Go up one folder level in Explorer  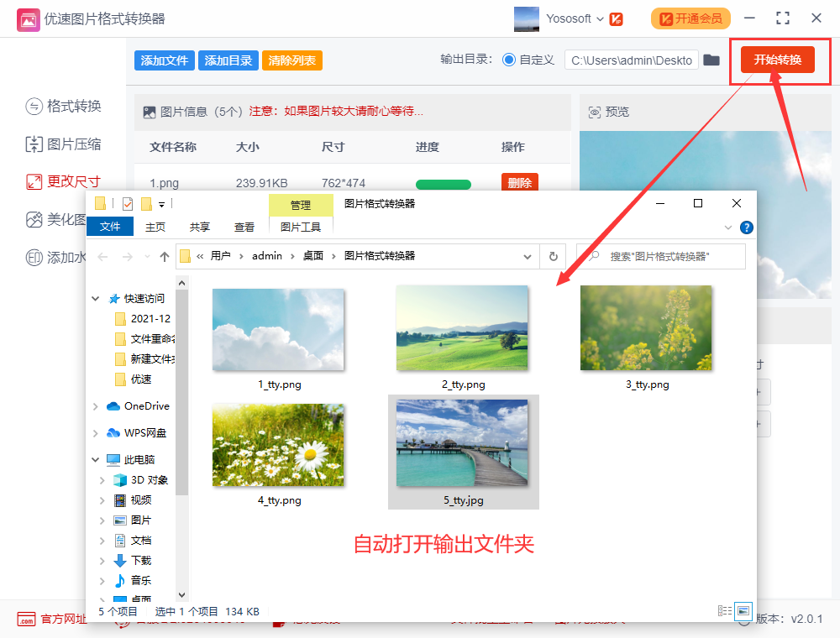tap(165, 256)
